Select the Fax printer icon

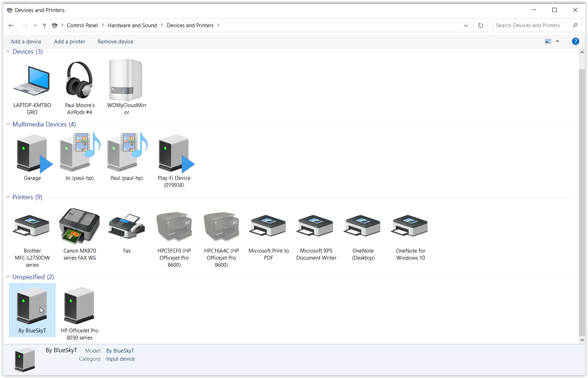click(x=127, y=226)
